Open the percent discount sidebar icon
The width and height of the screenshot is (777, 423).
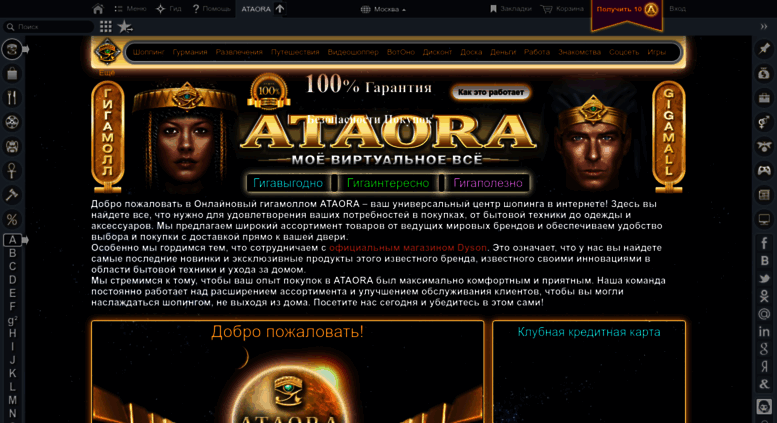coord(12,219)
